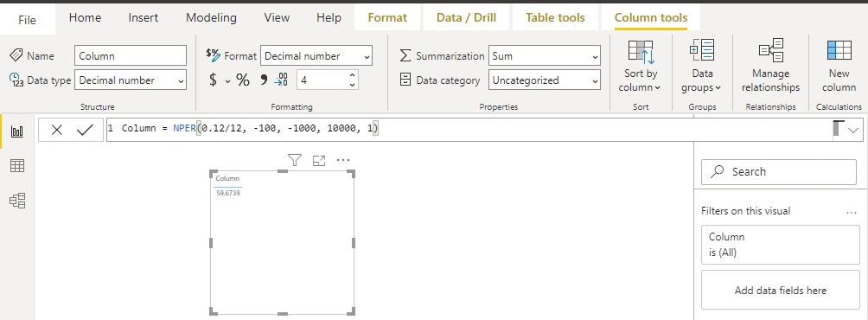Switch to Help tab
868x320 pixels.
click(329, 17)
